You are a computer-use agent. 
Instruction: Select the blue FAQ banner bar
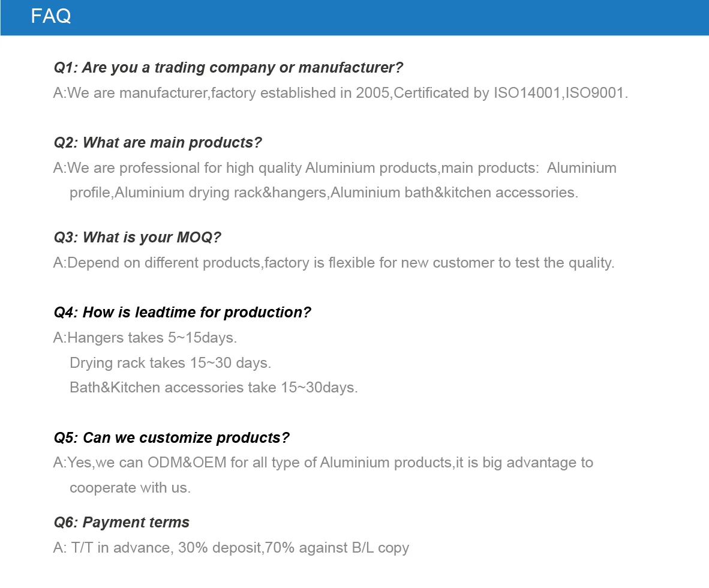point(354,17)
